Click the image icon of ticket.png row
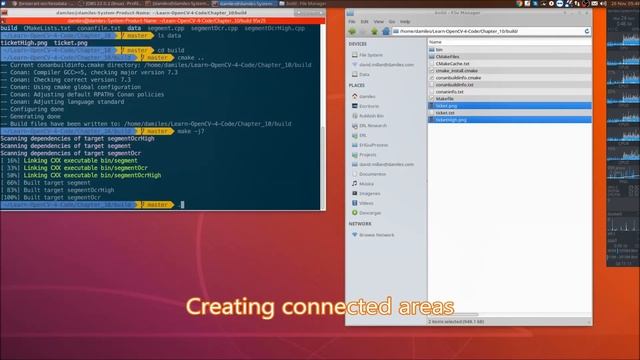Screen dimensions: 640x360 (x=431, y=106)
